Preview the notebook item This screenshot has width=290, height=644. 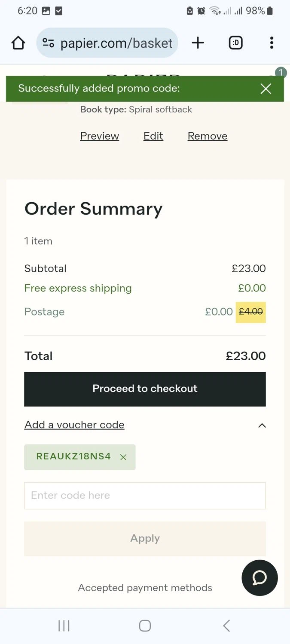click(100, 136)
